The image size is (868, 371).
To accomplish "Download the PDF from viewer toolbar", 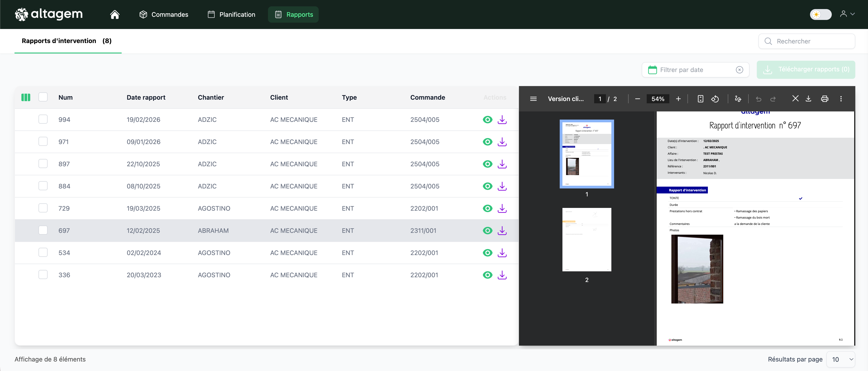I will click(808, 99).
